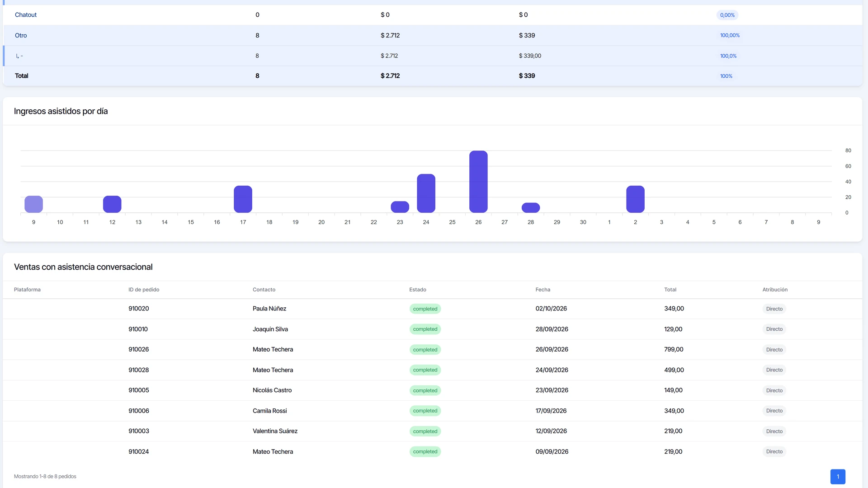Select contact Joaquín Silva
The width and height of the screenshot is (868, 488).
270,329
